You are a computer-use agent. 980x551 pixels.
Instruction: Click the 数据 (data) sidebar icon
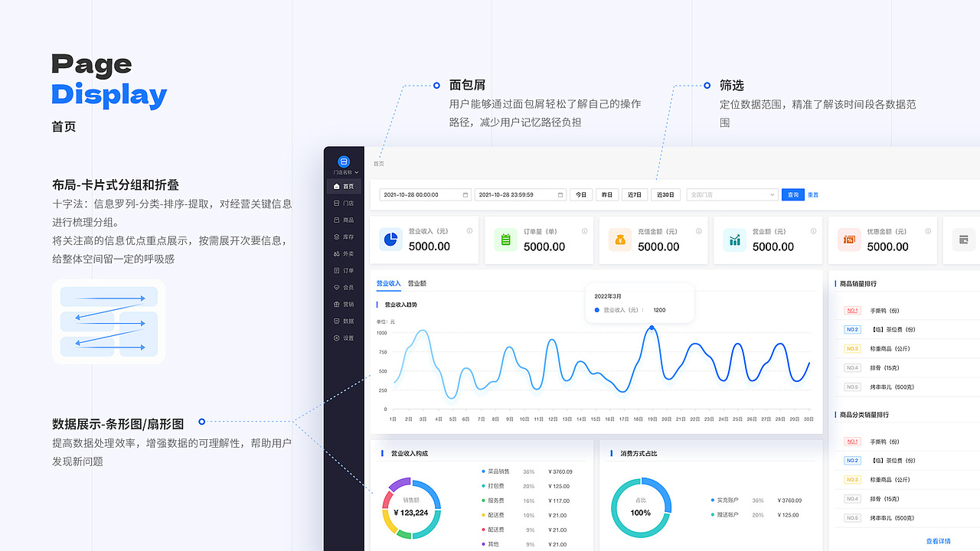345,321
